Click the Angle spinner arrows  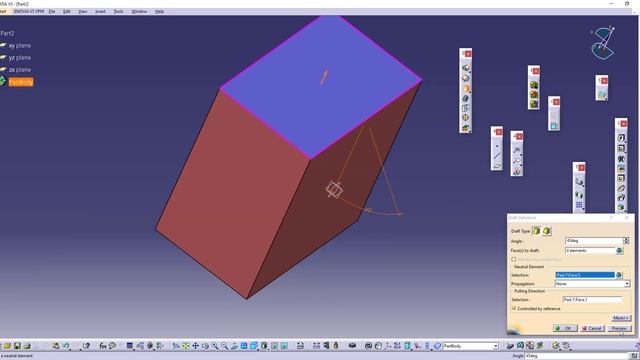626,241
